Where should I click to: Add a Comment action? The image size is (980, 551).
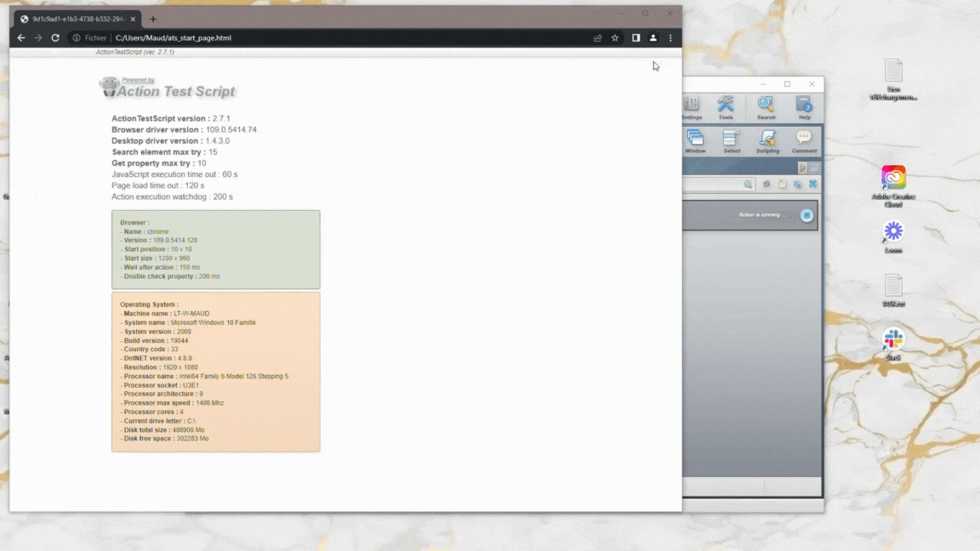[804, 141]
